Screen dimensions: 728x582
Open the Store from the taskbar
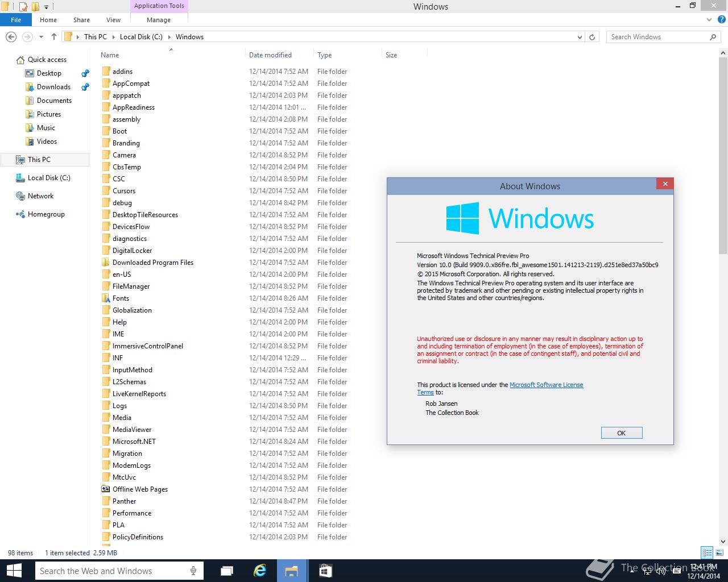325,571
